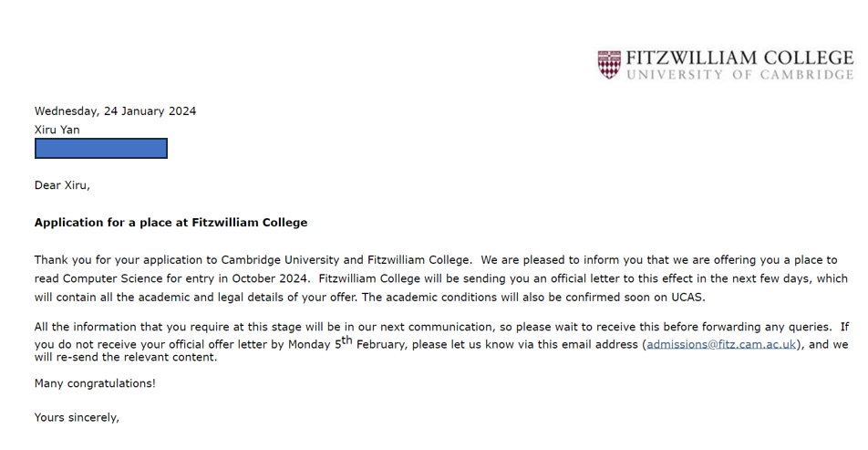The image size is (868, 450).
Task: Click the bold Application for a place heading
Action: [171, 223]
